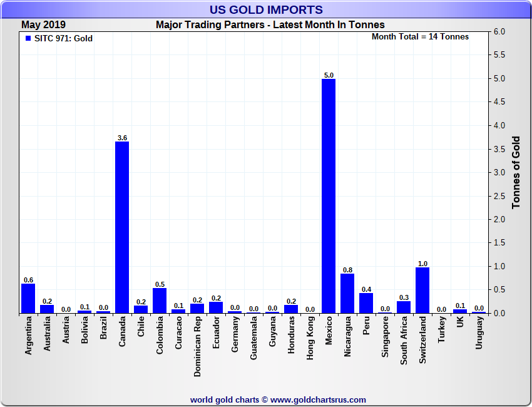Click the Switzerland axis label

(422, 340)
